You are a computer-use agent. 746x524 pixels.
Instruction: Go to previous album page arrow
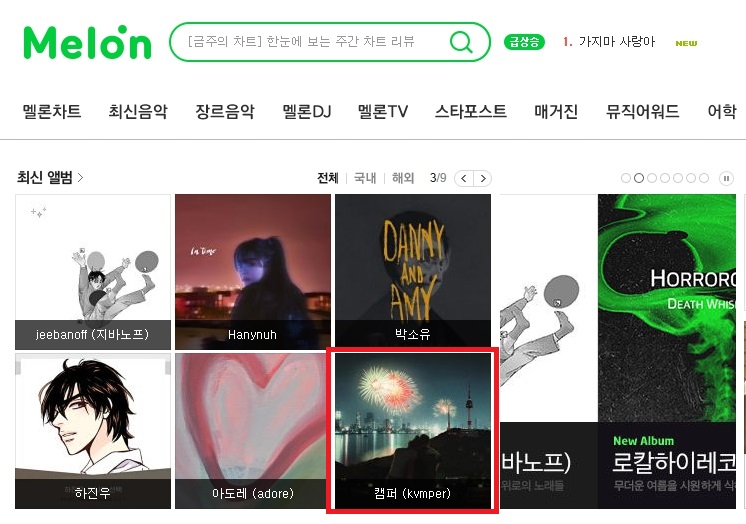pos(464,178)
